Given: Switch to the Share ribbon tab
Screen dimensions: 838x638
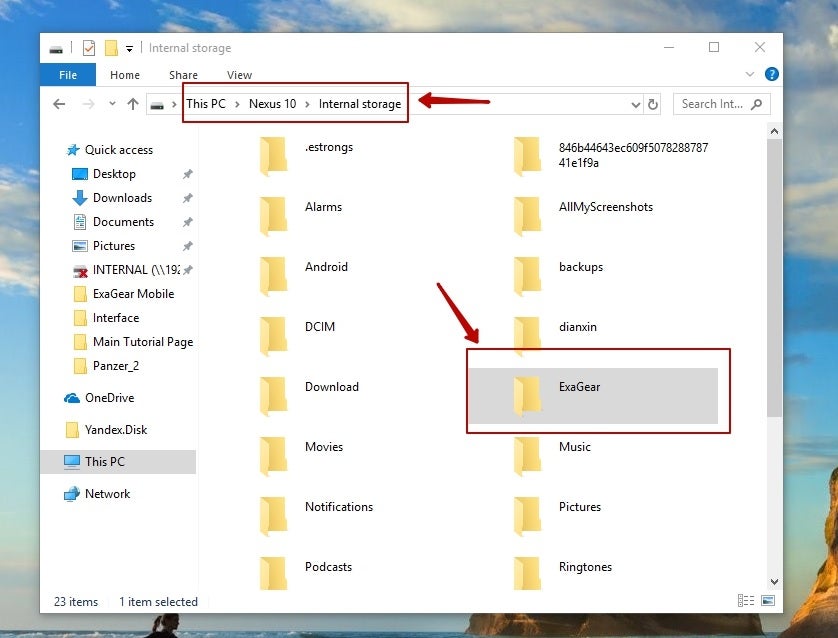Looking at the screenshot, I should tap(183, 75).
